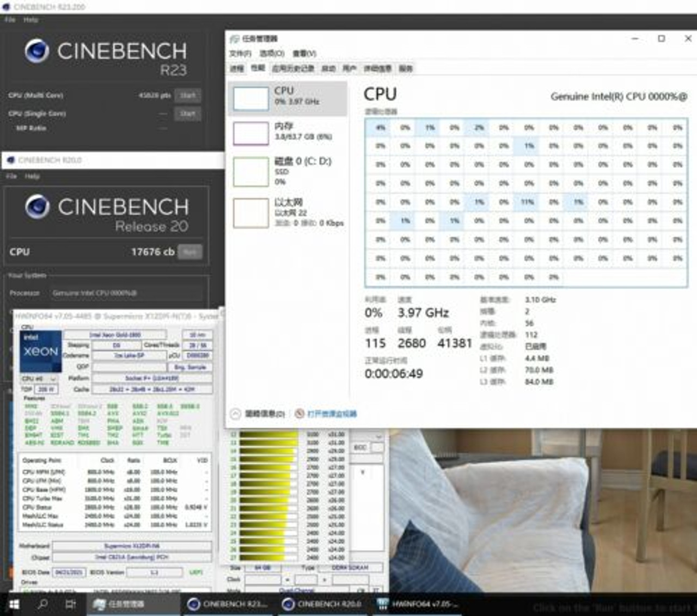
Task: Switch to the 服务 tab
Action: 406,69
